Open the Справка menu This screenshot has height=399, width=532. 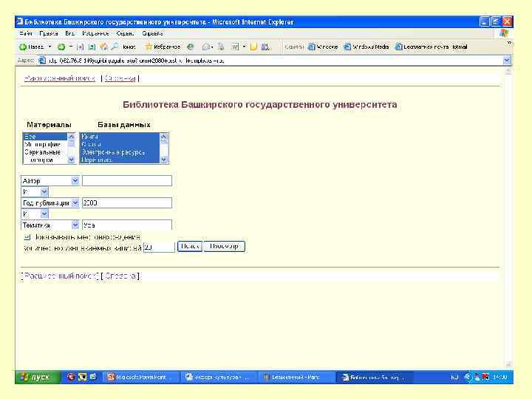point(152,33)
